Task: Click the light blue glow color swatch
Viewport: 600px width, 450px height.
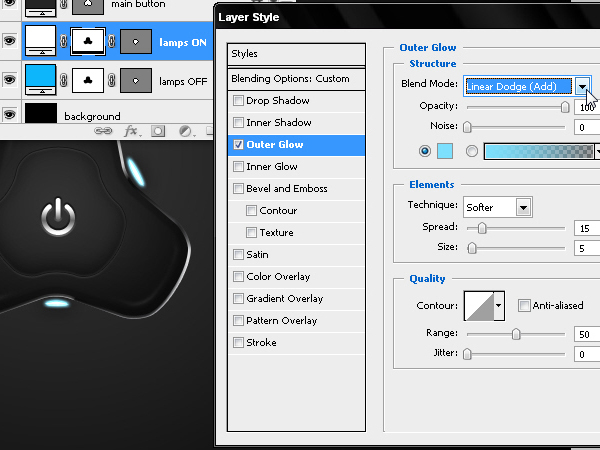Action: pyautogui.click(x=445, y=151)
